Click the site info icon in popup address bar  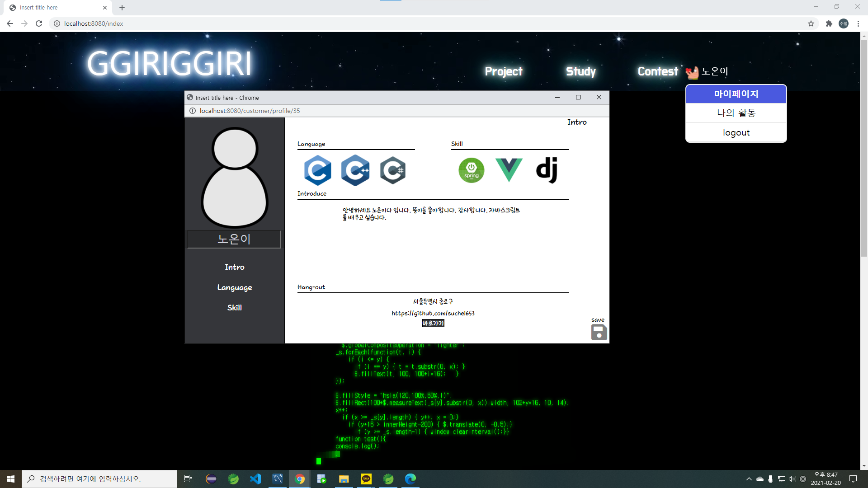[x=193, y=111]
